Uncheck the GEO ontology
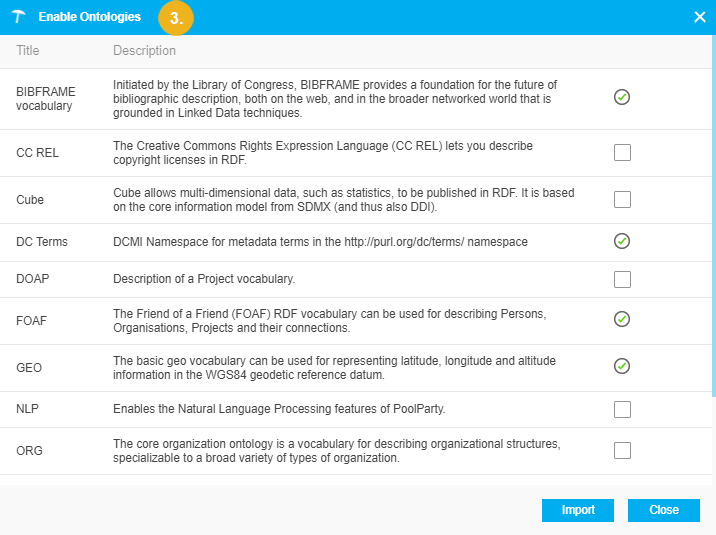The height and width of the screenshot is (535, 716). 622,365
